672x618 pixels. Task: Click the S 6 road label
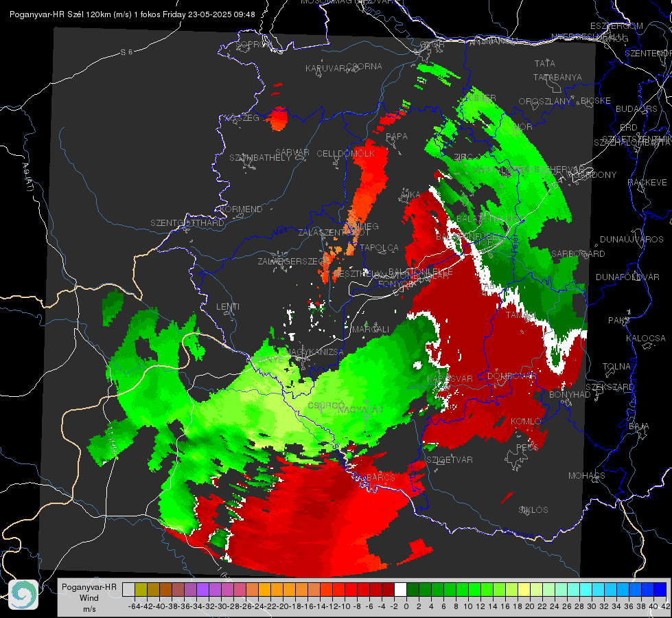[126, 52]
